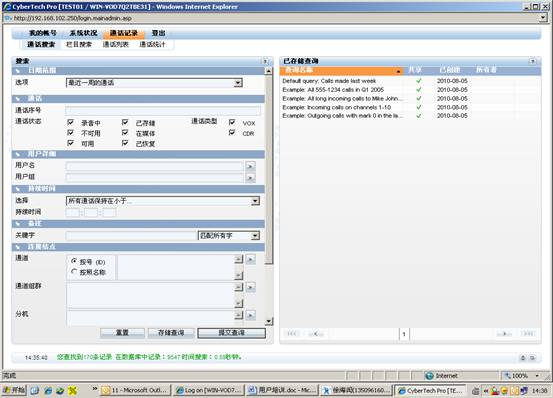The width and height of the screenshot is (553, 398).
Task: Collapse the 持续时间 section header
Action: pyautogui.click(x=138, y=189)
